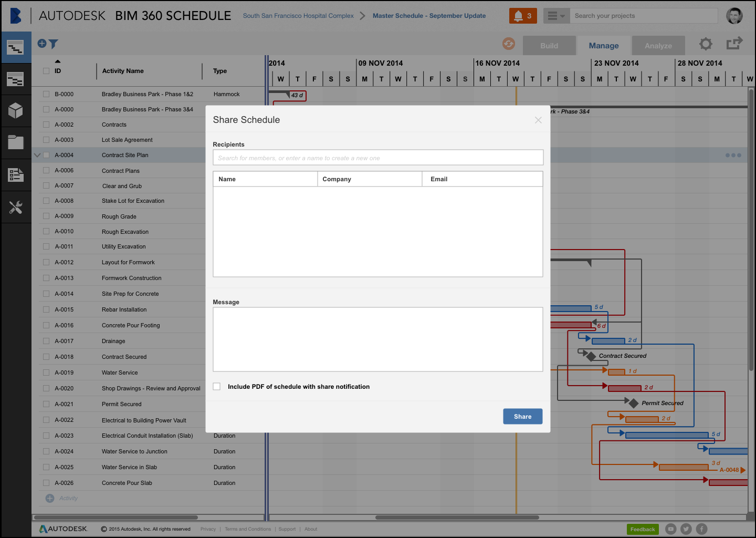
Task: Open the 3D model cube sidebar icon
Action: coord(16,110)
